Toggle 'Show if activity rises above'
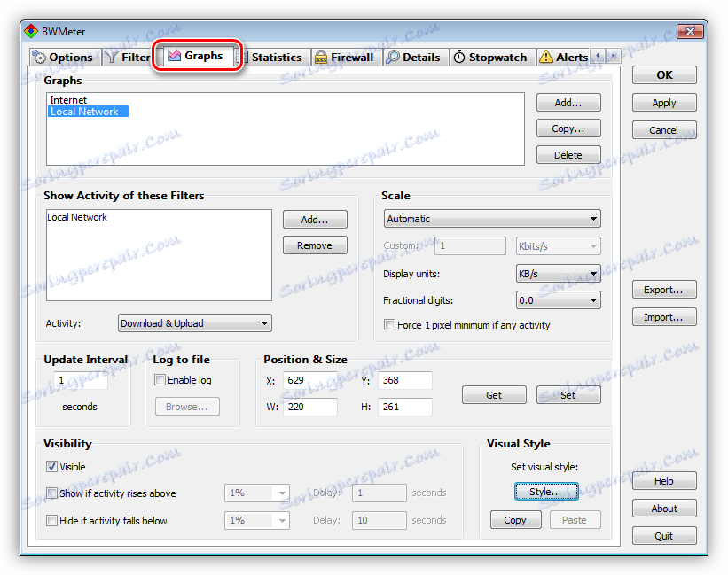728x575 pixels. click(x=51, y=493)
